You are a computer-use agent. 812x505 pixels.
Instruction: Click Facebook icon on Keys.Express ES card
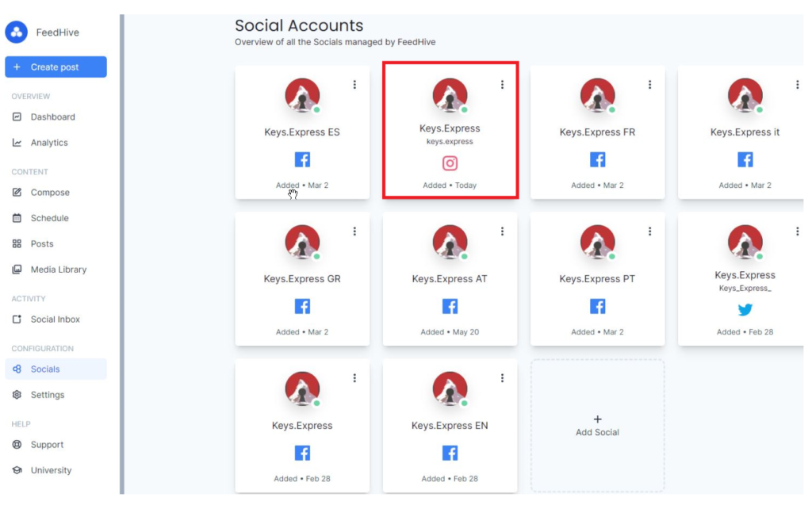pyautogui.click(x=302, y=159)
